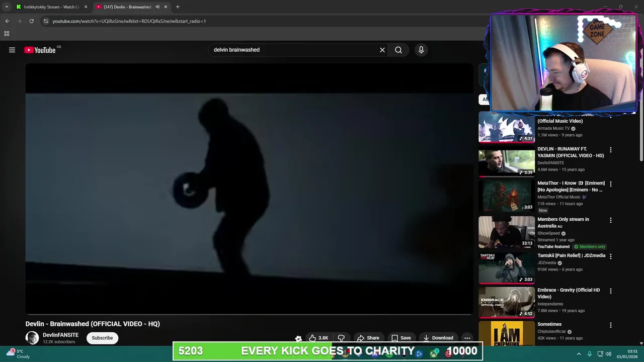Viewport: 644px width, 362px height.
Task: Open the tab search dropdown arrow
Action: (x=7, y=7)
